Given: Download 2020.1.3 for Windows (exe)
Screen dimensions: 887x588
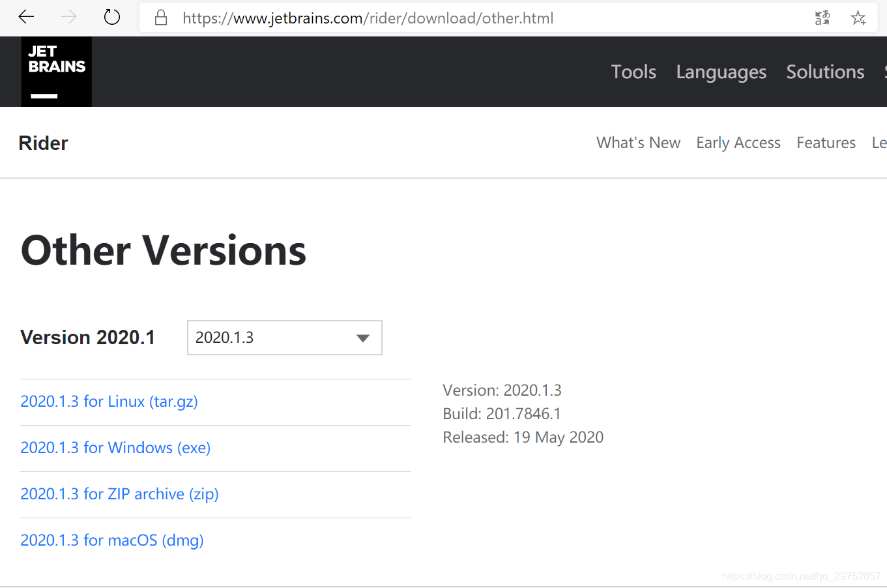Looking at the screenshot, I should (x=115, y=448).
